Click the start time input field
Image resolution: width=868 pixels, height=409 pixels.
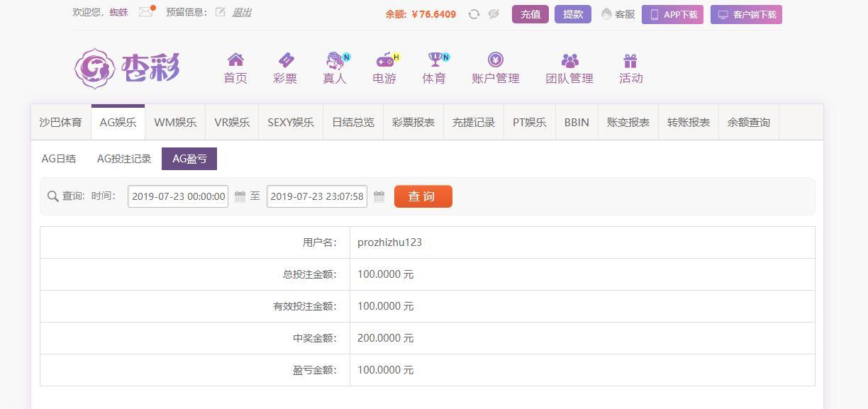(178, 196)
